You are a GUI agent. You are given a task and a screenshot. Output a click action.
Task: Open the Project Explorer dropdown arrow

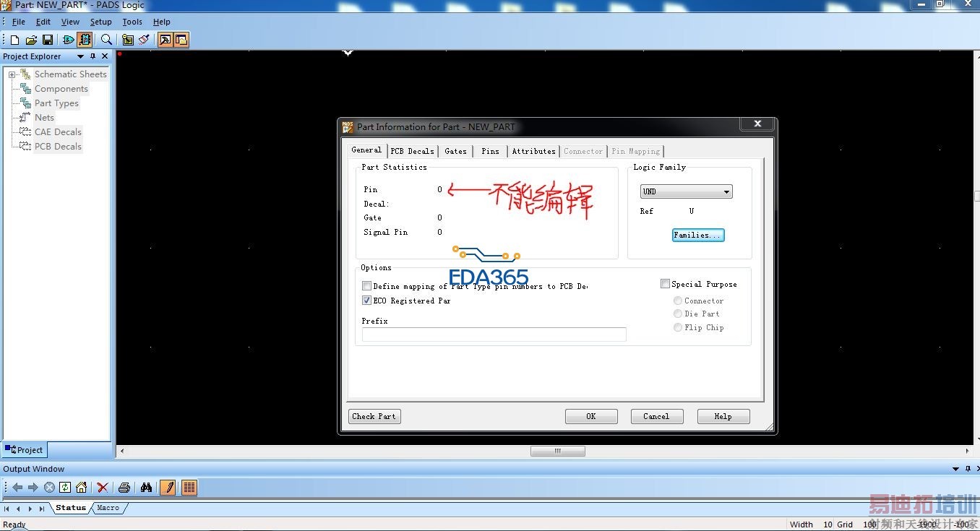[x=80, y=56]
